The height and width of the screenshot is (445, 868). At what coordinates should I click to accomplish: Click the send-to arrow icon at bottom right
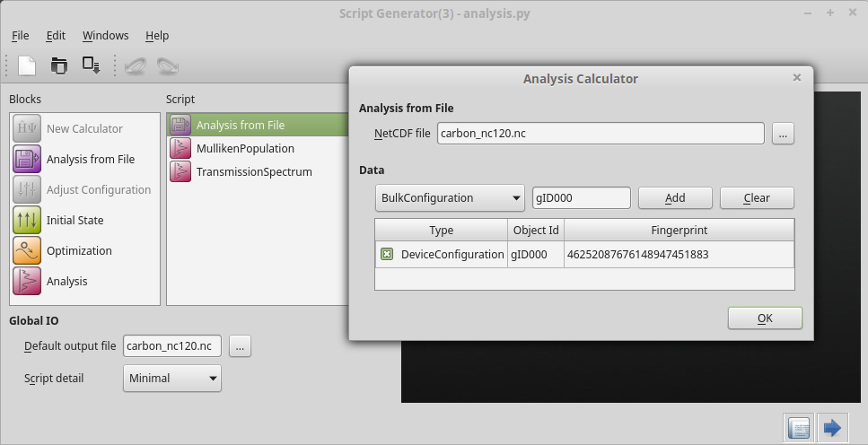point(832,428)
